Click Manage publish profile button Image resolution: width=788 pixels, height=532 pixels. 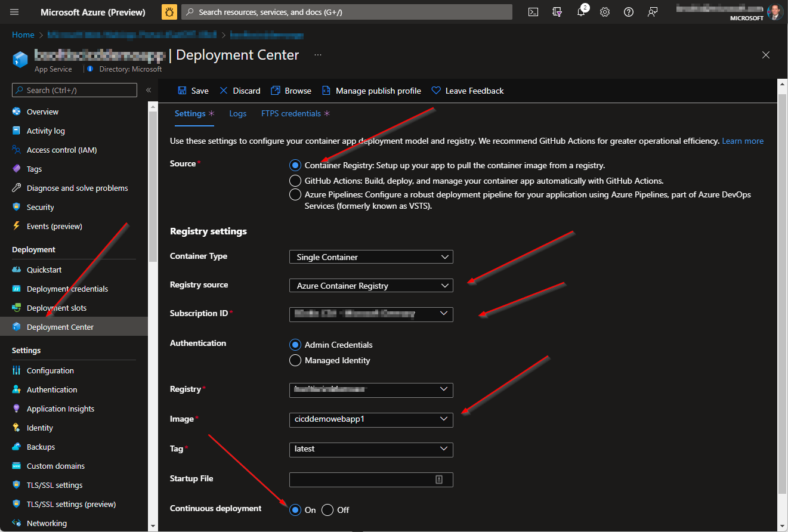click(372, 91)
